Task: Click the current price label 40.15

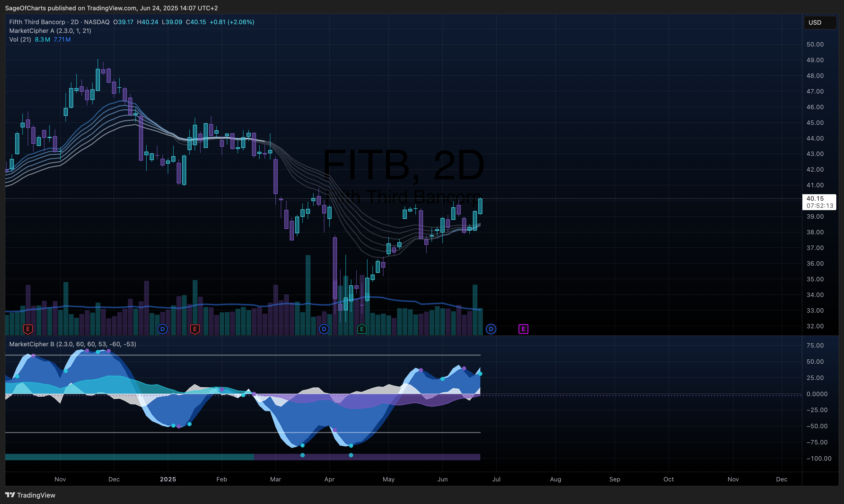Action: coord(815,198)
